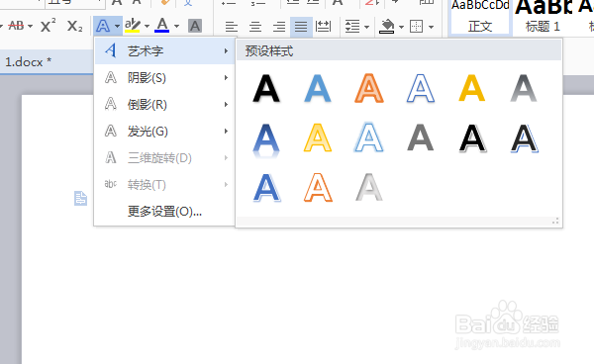Align text left
The height and width of the screenshot is (364, 594).
pos(232,27)
